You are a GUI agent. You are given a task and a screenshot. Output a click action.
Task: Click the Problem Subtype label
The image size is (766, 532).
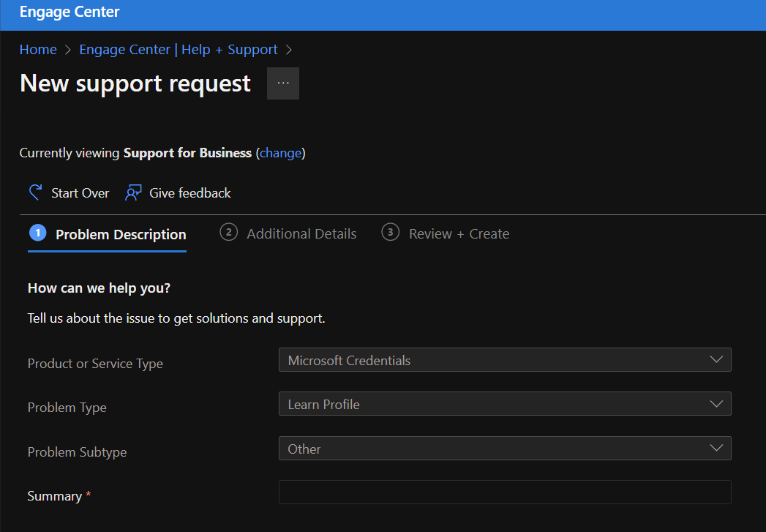(78, 452)
